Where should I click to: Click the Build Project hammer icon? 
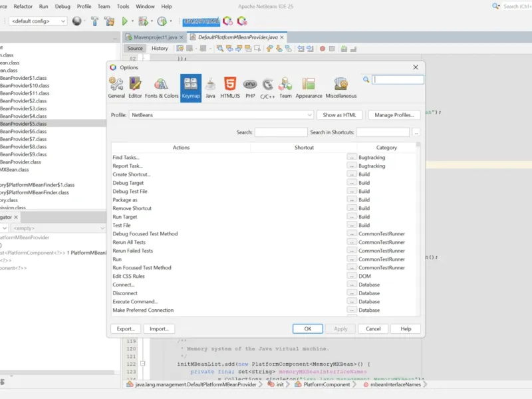point(94,21)
